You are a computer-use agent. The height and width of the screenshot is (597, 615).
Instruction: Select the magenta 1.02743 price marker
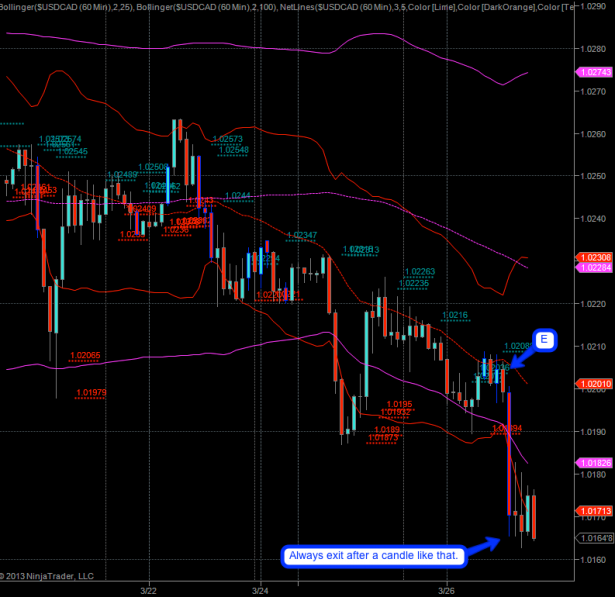pyautogui.click(x=594, y=73)
